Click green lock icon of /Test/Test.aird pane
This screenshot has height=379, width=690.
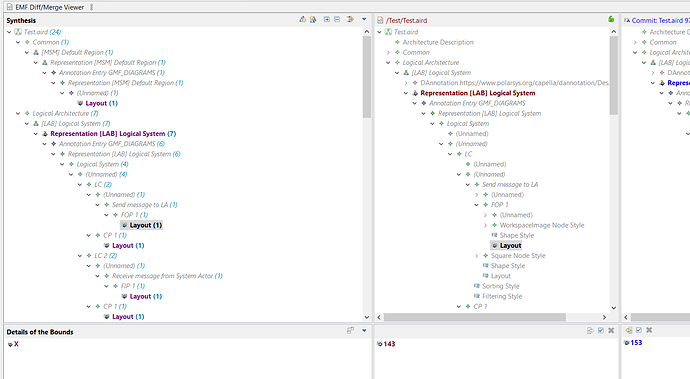[x=611, y=19]
